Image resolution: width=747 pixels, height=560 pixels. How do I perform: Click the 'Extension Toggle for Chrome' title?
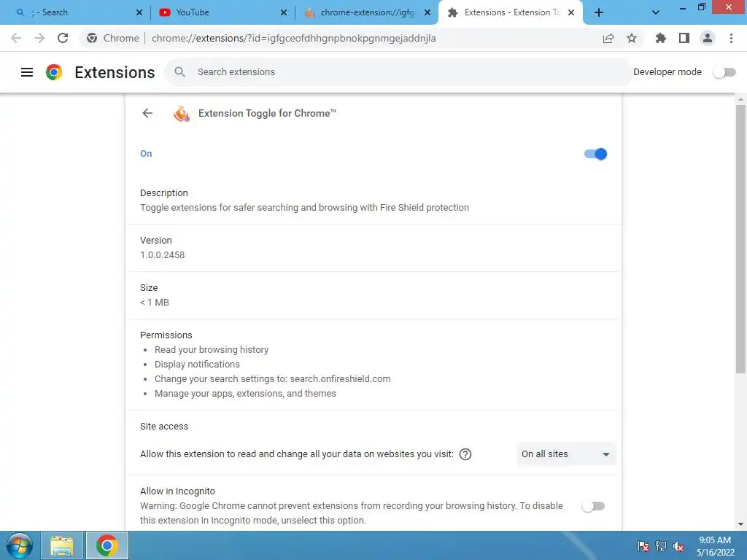click(x=267, y=113)
